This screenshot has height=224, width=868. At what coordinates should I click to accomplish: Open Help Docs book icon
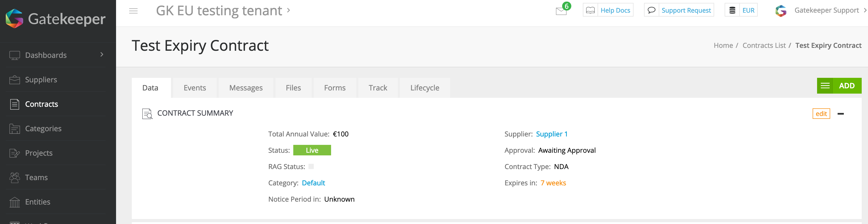pyautogui.click(x=590, y=10)
